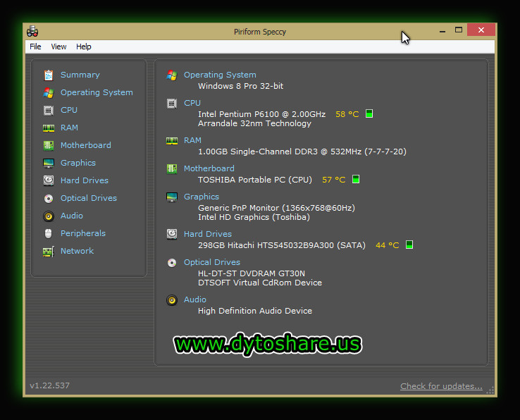Click version number v1.22.537 in status bar
520x420 pixels.
(x=50, y=385)
